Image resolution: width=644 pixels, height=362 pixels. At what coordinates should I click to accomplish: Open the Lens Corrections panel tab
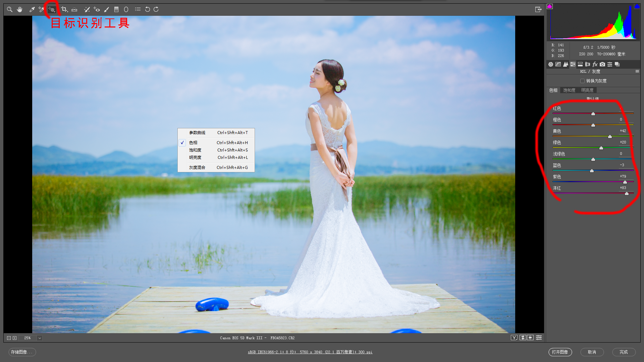pos(588,64)
